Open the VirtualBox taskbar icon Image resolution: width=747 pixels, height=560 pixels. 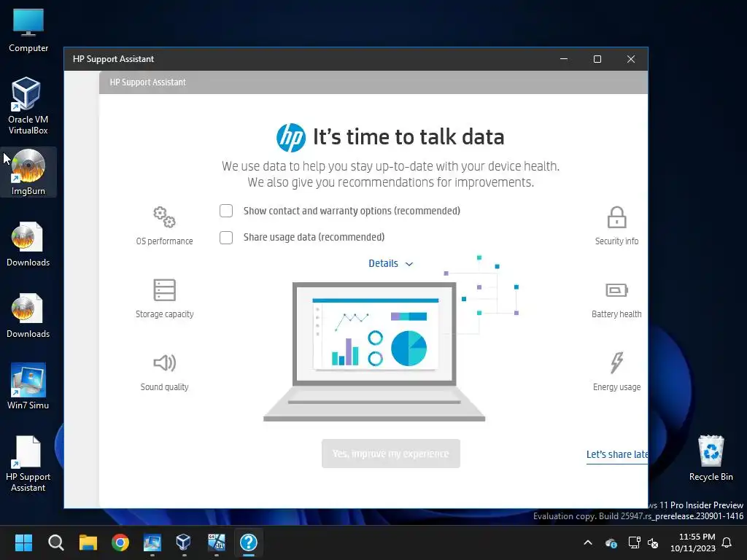pos(184,542)
